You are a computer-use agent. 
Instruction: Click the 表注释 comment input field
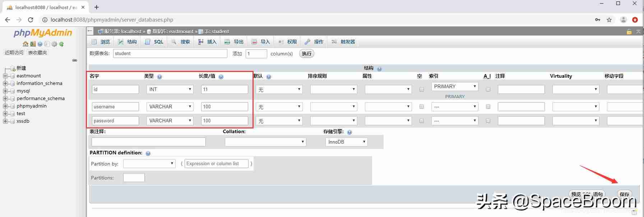[x=149, y=142]
